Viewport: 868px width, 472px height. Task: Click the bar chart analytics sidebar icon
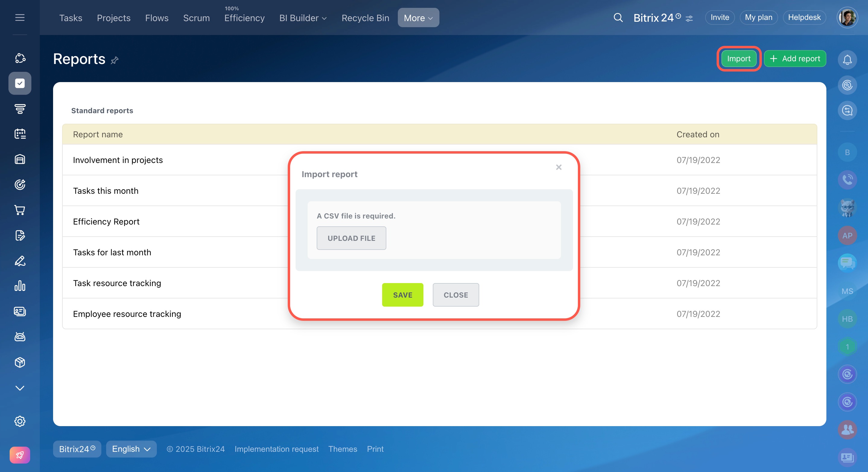click(x=20, y=286)
